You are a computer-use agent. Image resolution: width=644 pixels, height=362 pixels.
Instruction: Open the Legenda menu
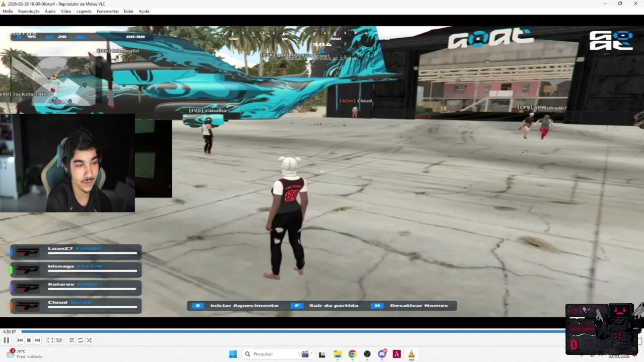(84, 11)
